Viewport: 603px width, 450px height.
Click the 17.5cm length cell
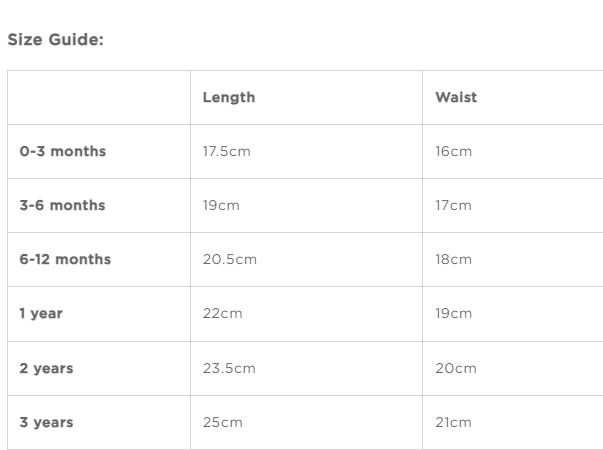(x=225, y=151)
